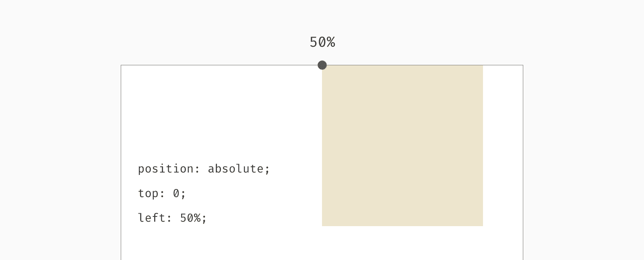The width and height of the screenshot is (644, 260).
Task: Click white space below the beige square
Action: (x=402, y=243)
